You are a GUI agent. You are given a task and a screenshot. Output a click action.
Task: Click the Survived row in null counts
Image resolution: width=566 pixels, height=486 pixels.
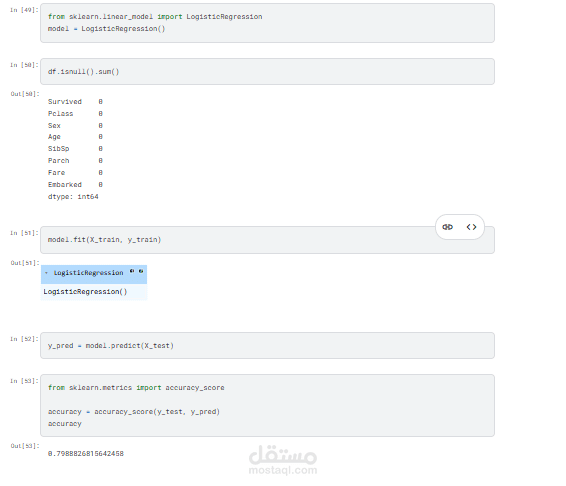coord(75,102)
